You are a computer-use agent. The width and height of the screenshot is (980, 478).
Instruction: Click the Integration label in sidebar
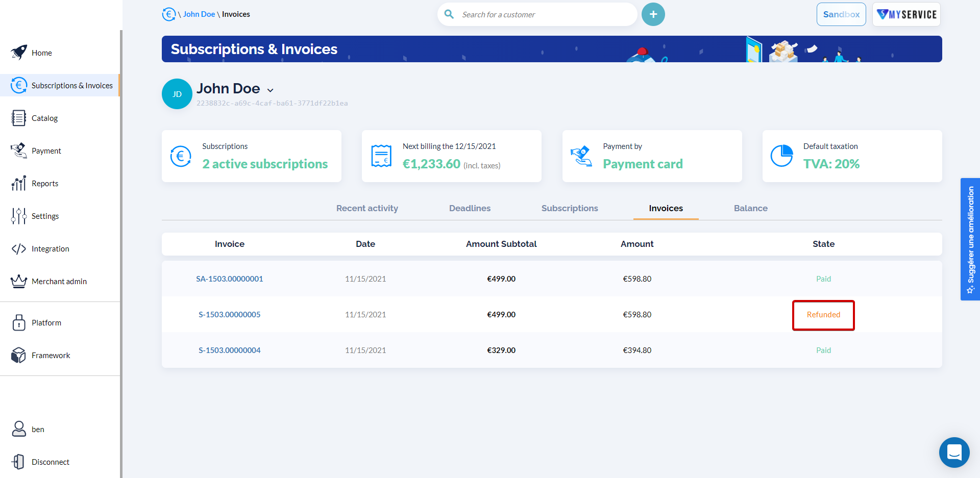point(51,248)
